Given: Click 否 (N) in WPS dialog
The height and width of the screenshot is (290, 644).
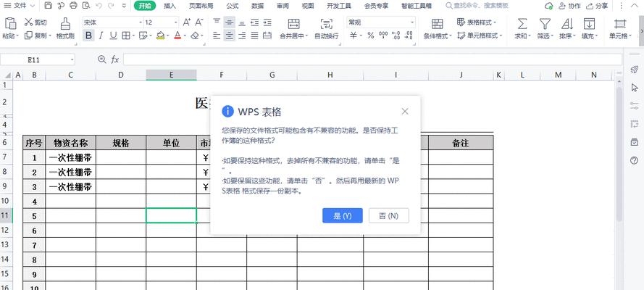Looking at the screenshot, I should [x=388, y=215].
